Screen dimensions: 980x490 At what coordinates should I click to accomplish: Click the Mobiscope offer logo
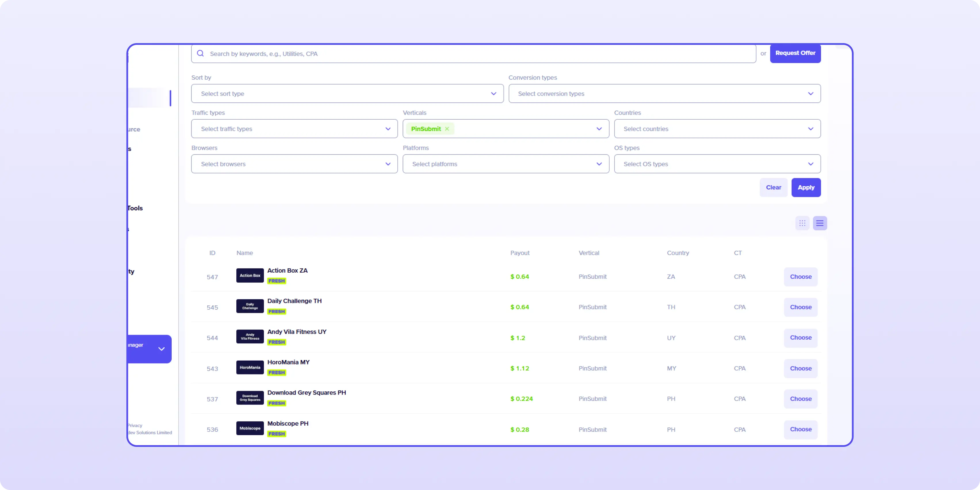(x=250, y=428)
